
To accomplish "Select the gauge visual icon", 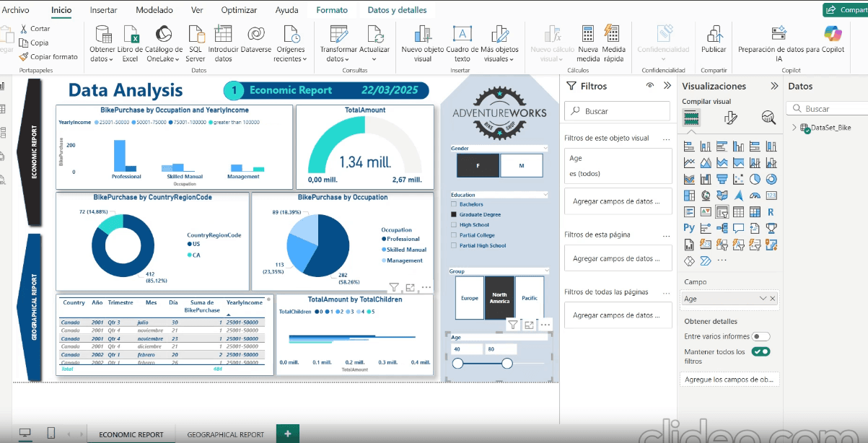I will (x=755, y=195).
